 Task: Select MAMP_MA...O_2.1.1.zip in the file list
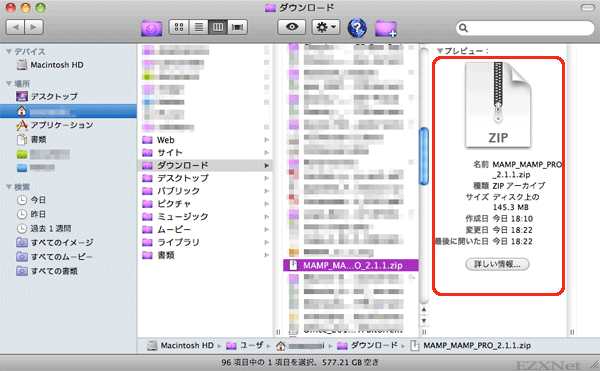coord(351,265)
